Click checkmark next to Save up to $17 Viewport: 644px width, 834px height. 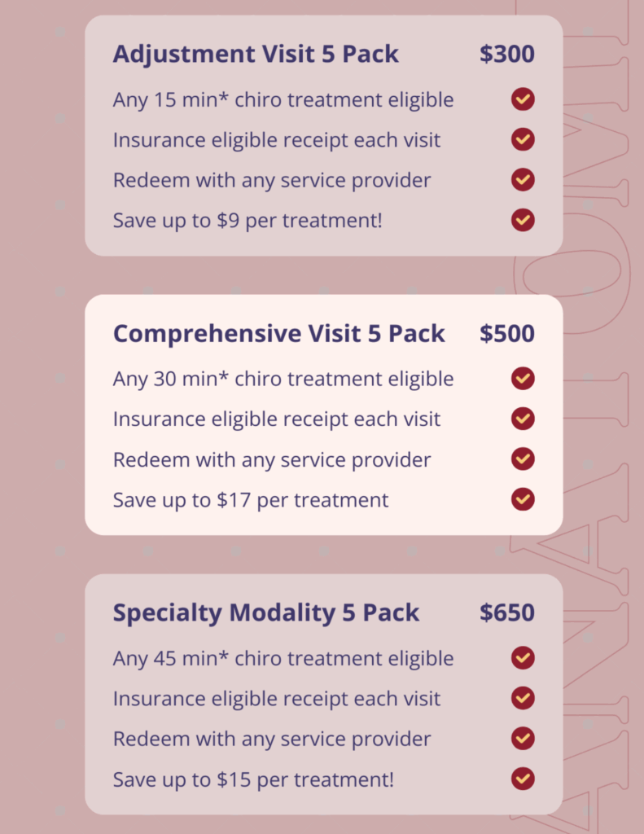523,499
